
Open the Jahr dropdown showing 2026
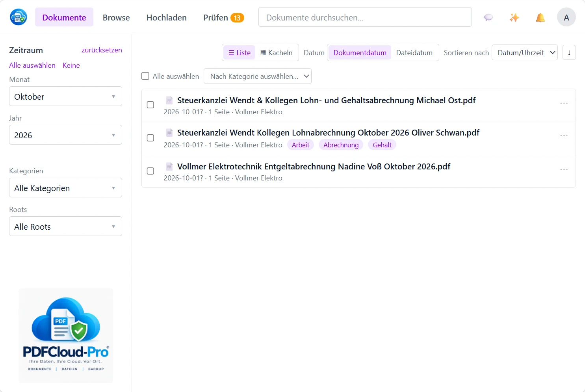[65, 135]
